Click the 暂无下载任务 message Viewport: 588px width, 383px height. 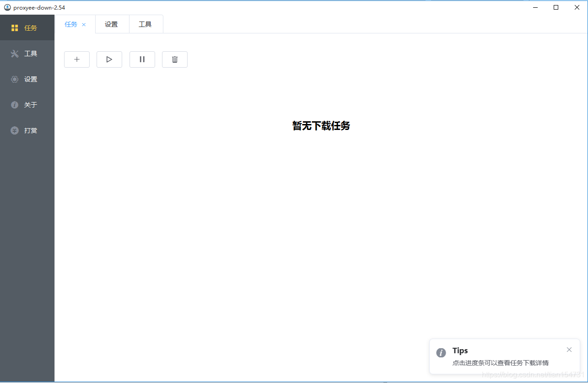point(321,126)
